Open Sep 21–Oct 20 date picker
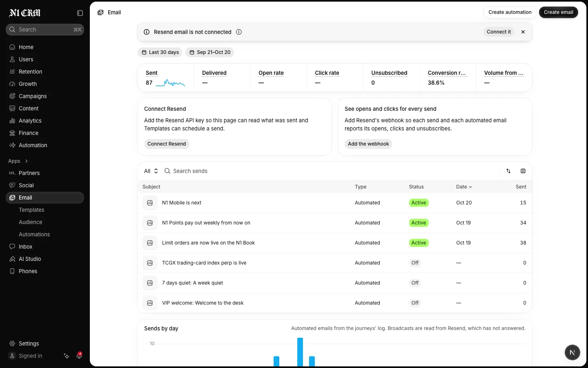Image resolution: width=588 pixels, height=368 pixels. [210, 52]
